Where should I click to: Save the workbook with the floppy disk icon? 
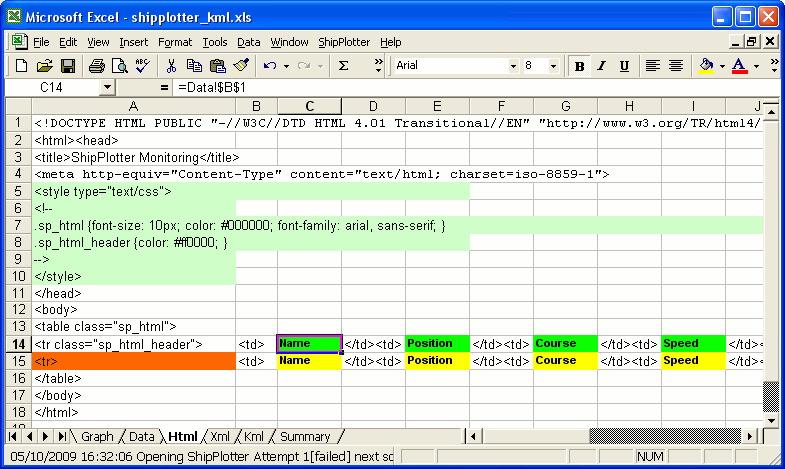pyautogui.click(x=68, y=66)
